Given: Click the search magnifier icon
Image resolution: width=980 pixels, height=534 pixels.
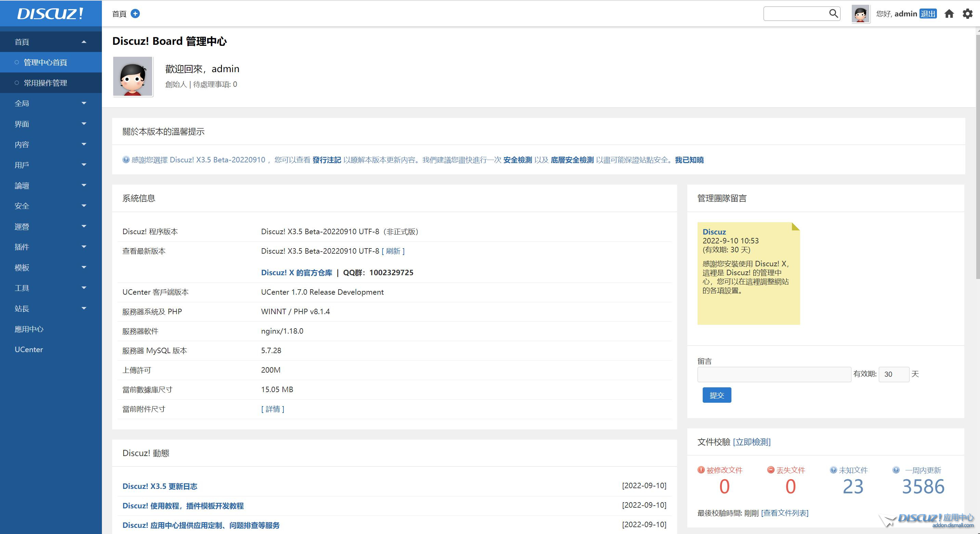Looking at the screenshot, I should (x=834, y=14).
